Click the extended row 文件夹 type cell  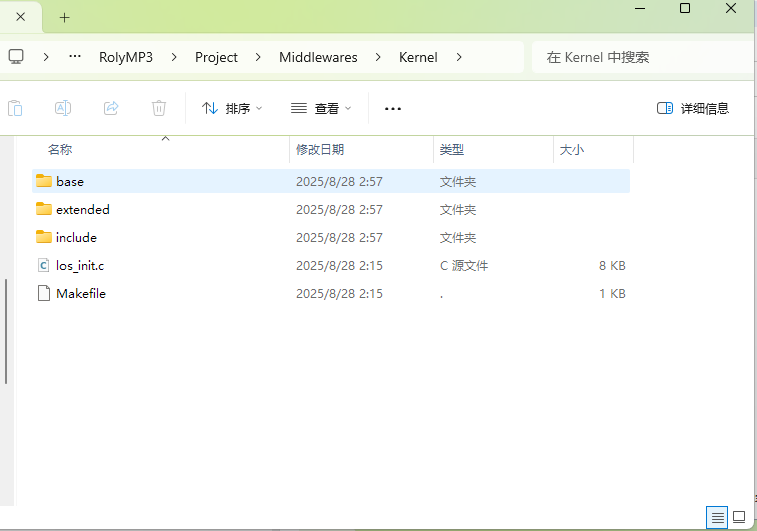458,210
